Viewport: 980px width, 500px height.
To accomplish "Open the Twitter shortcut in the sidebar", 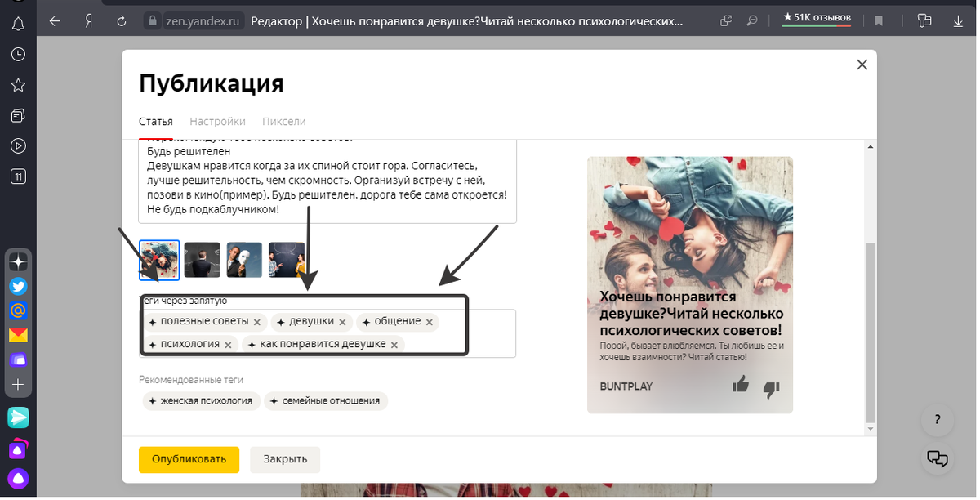I will tap(18, 286).
